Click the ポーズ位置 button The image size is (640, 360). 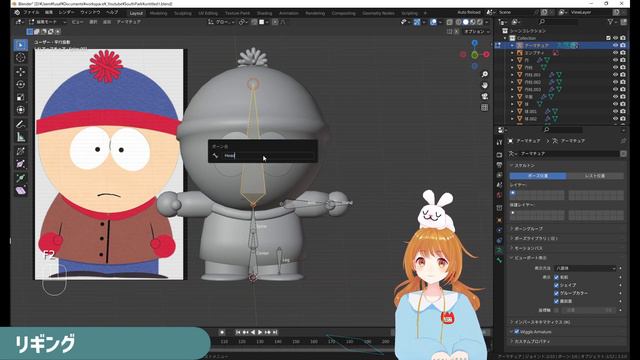click(x=538, y=176)
